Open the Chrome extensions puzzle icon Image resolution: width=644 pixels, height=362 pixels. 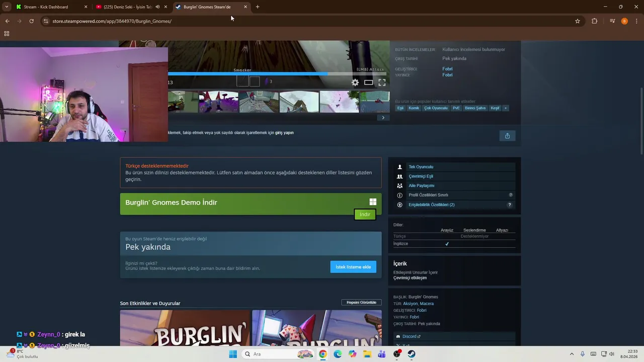click(x=595, y=21)
